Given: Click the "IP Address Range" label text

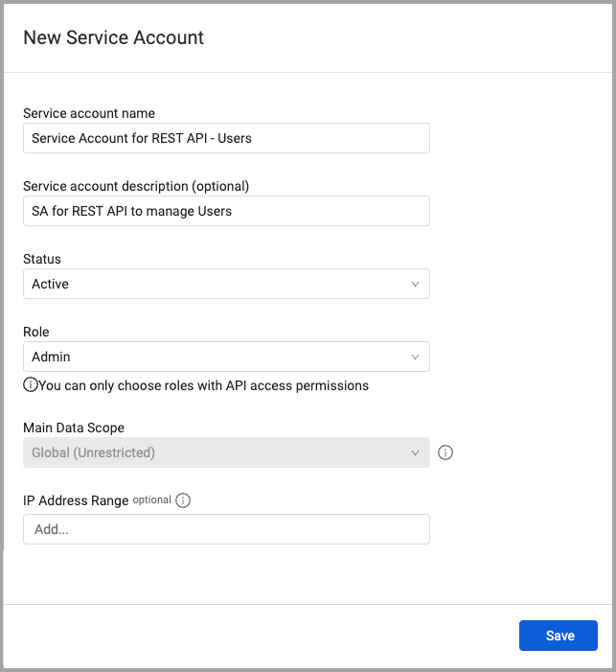Looking at the screenshot, I should (76, 500).
